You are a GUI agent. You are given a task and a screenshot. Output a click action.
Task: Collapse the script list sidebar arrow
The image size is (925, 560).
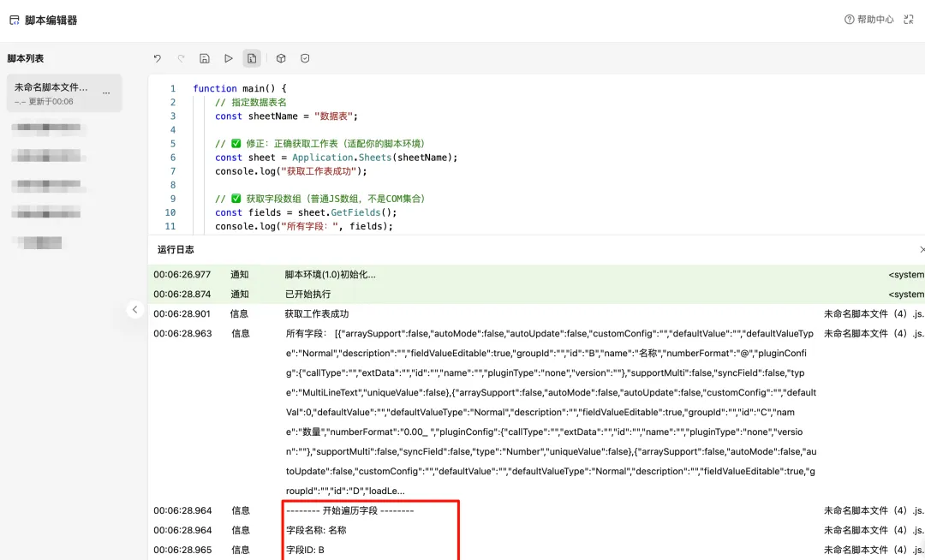(135, 309)
